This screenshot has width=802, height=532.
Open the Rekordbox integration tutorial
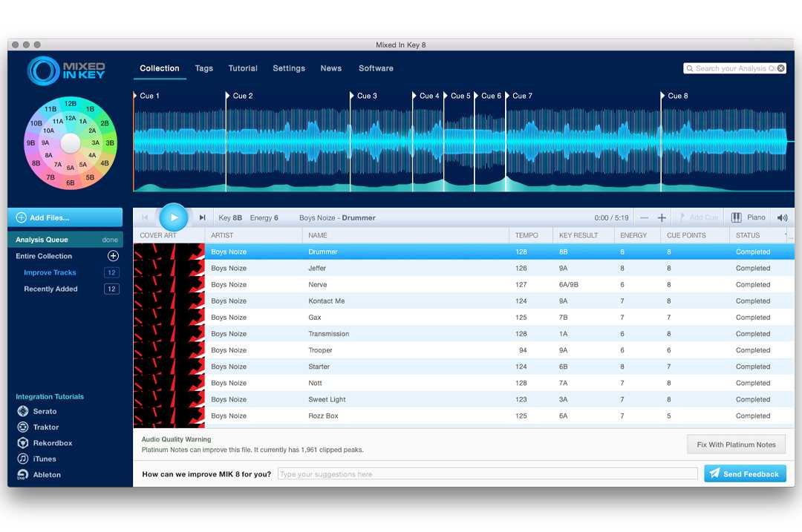52,443
